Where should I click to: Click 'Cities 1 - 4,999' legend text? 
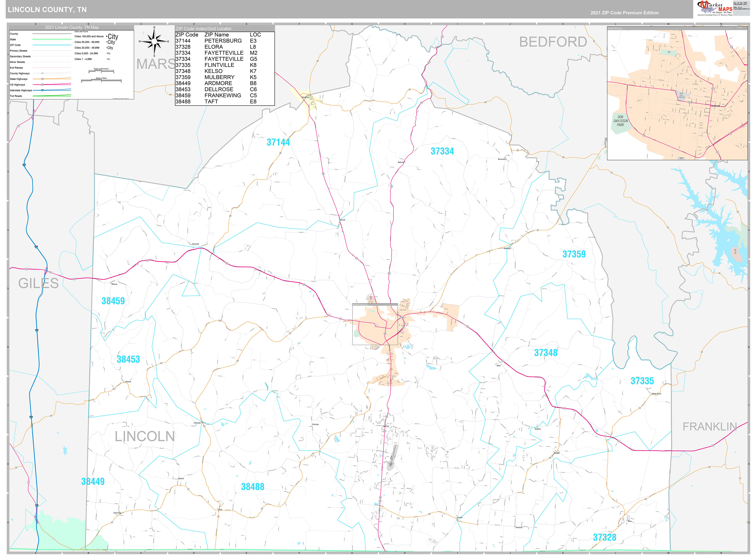click(x=83, y=59)
